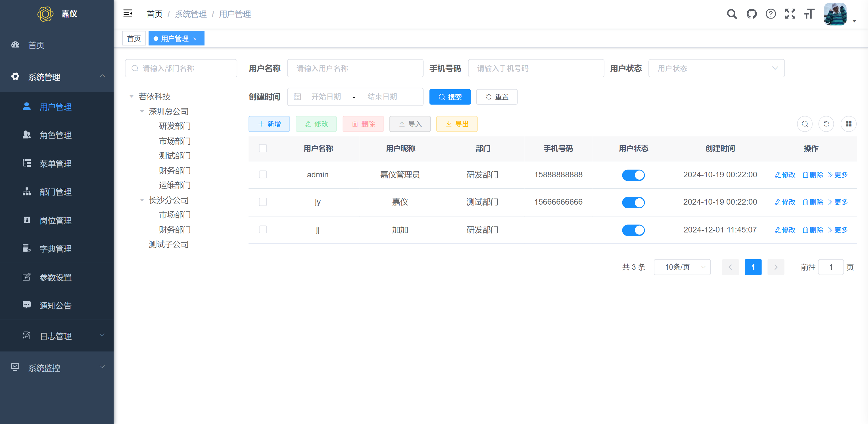Open the column visibility grid icon
Viewport: 868px width, 424px height.
click(x=848, y=124)
